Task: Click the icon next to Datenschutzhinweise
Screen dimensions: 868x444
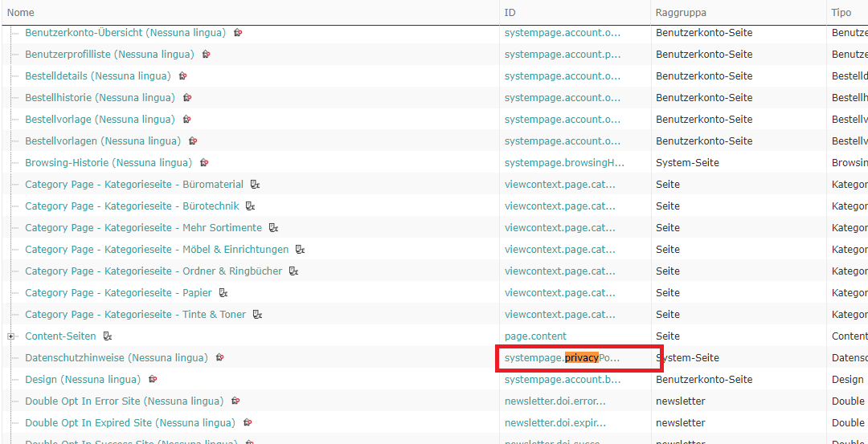Action: click(x=219, y=358)
